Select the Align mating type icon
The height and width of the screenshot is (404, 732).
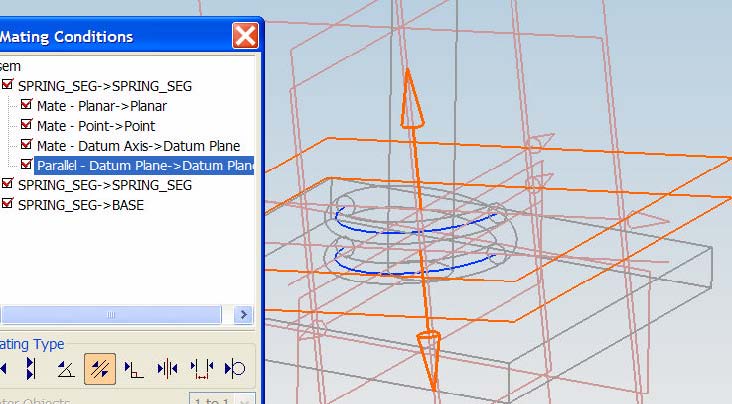(30, 368)
